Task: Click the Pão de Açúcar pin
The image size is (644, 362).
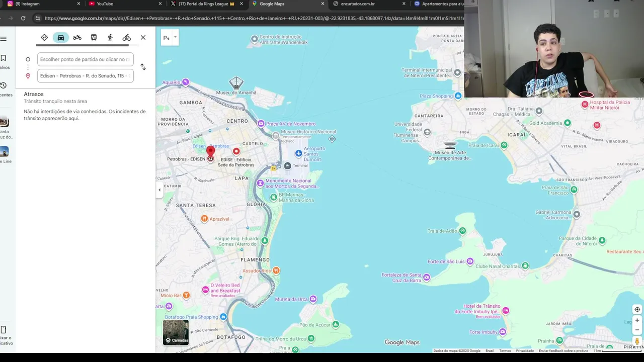Action: coord(336,325)
